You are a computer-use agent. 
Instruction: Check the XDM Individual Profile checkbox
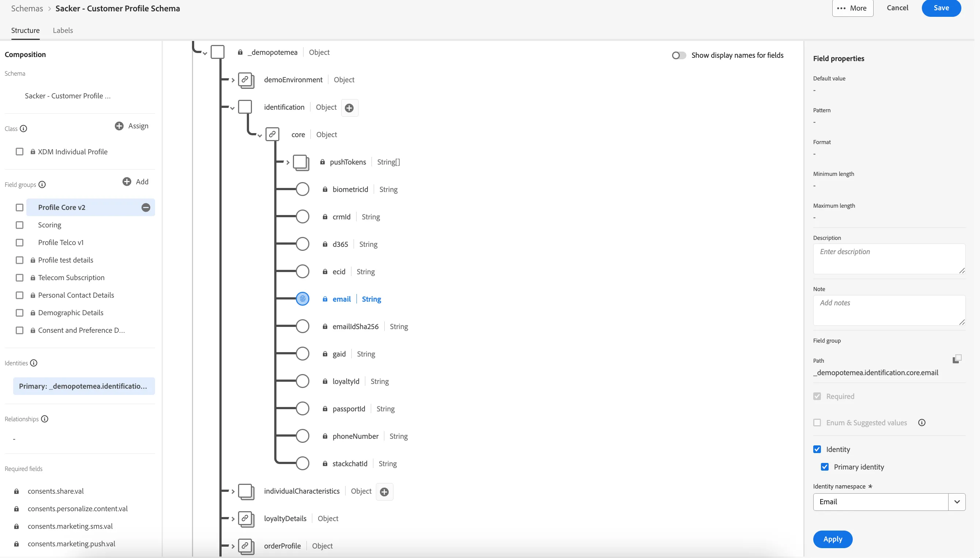click(x=19, y=152)
